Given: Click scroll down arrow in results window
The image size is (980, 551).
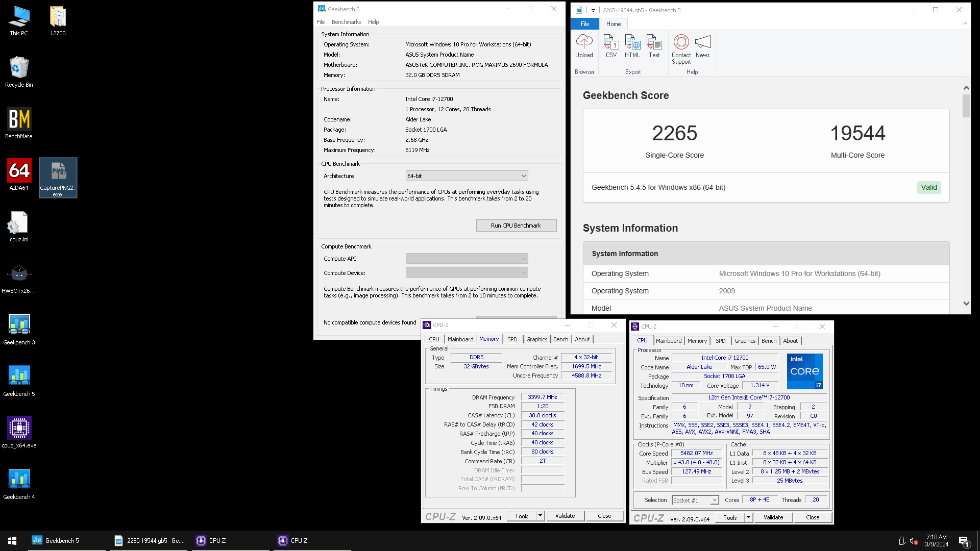Looking at the screenshot, I should pos(966,303).
